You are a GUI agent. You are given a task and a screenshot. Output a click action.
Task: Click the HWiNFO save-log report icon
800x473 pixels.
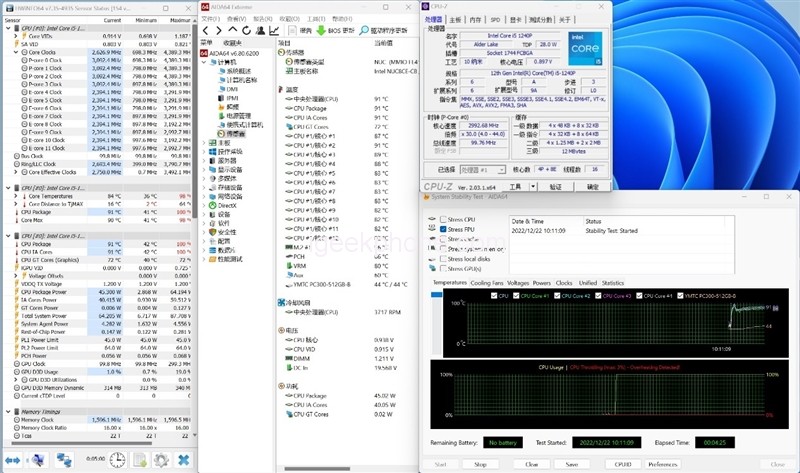139,459
